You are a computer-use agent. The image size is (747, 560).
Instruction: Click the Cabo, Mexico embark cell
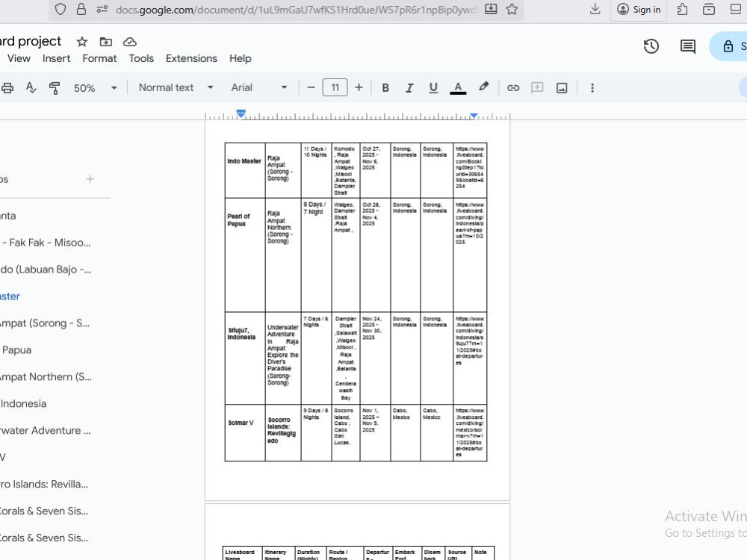coord(406,433)
